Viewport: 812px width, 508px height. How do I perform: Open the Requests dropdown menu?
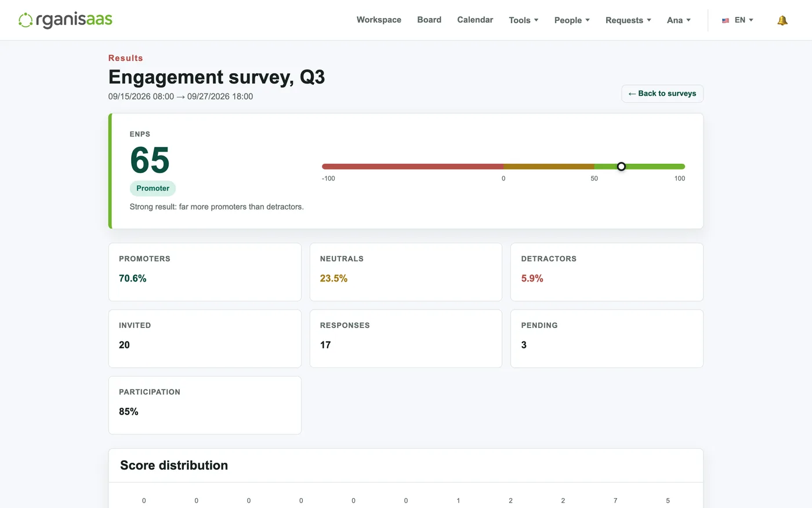click(x=628, y=20)
